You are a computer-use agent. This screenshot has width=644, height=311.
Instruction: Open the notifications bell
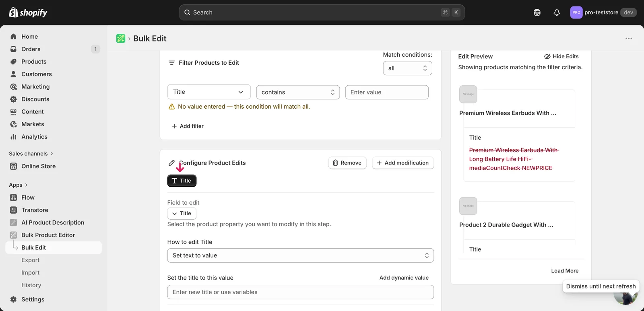click(557, 12)
